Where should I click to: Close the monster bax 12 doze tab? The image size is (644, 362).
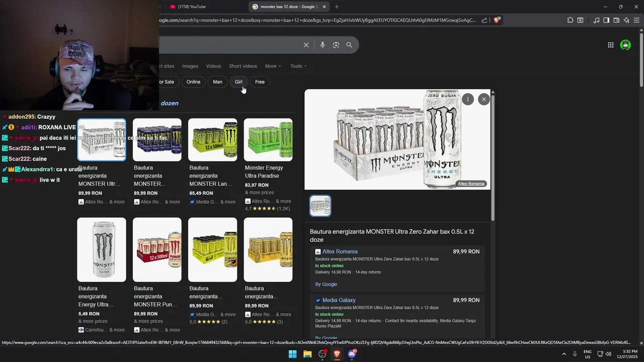click(x=324, y=7)
